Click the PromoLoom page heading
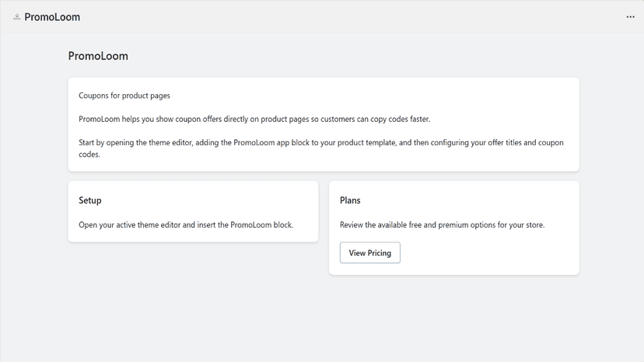The height and width of the screenshot is (362, 644). point(98,56)
